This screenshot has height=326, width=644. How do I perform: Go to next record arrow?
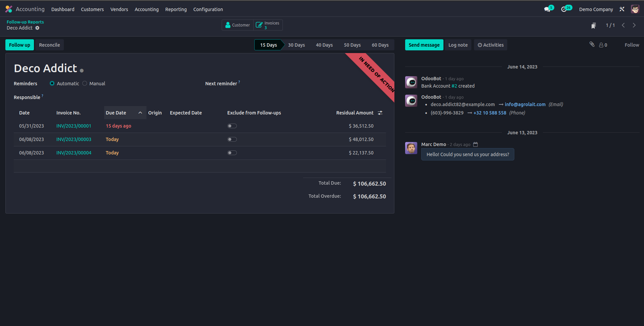pos(634,25)
